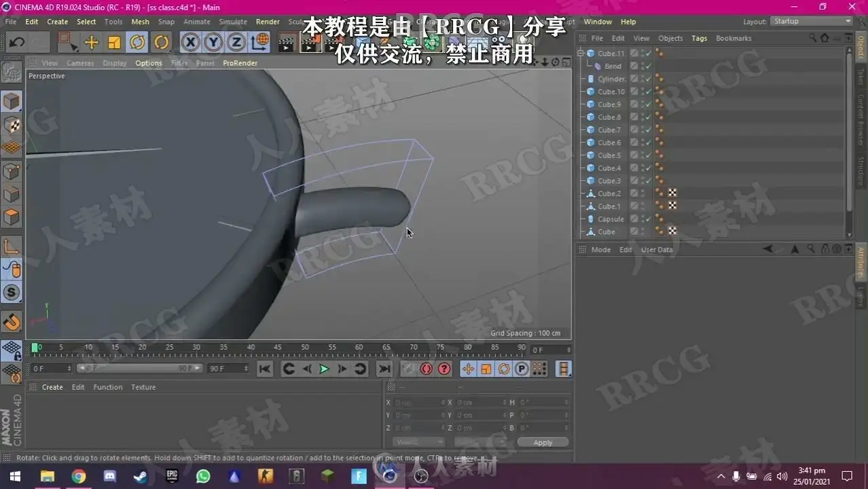Image resolution: width=868 pixels, height=489 pixels.
Task: Click Cube.2 checkered texture tag
Action: point(672,193)
